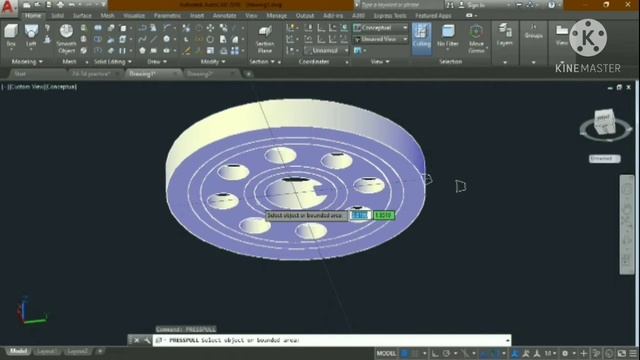Open the Visualize ribbon tab
The height and width of the screenshot is (360, 640).
pyautogui.click(x=134, y=16)
